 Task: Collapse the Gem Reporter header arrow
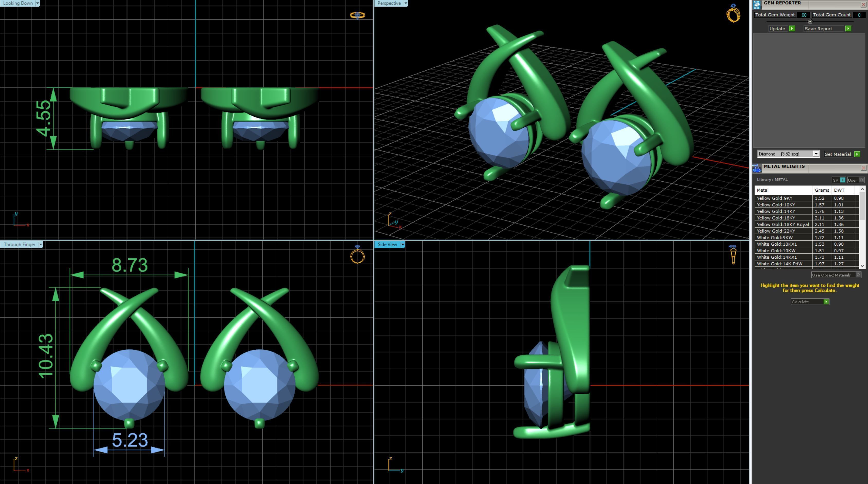tap(810, 22)
